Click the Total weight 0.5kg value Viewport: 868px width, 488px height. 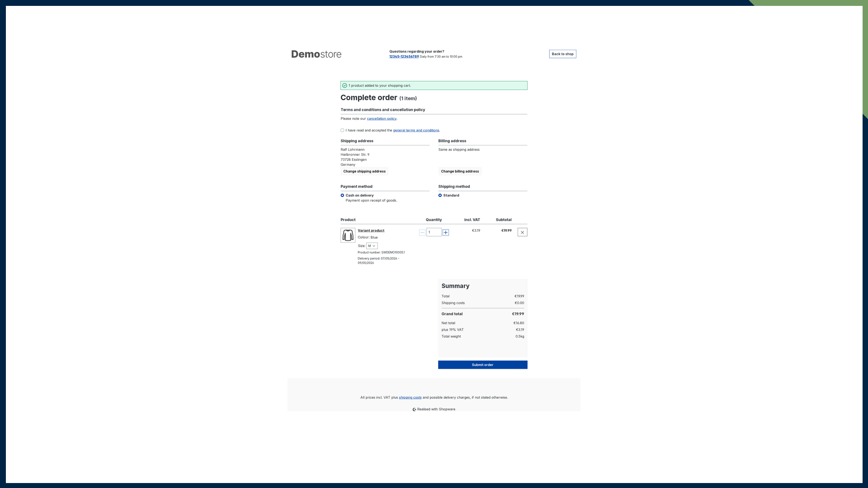519,337
